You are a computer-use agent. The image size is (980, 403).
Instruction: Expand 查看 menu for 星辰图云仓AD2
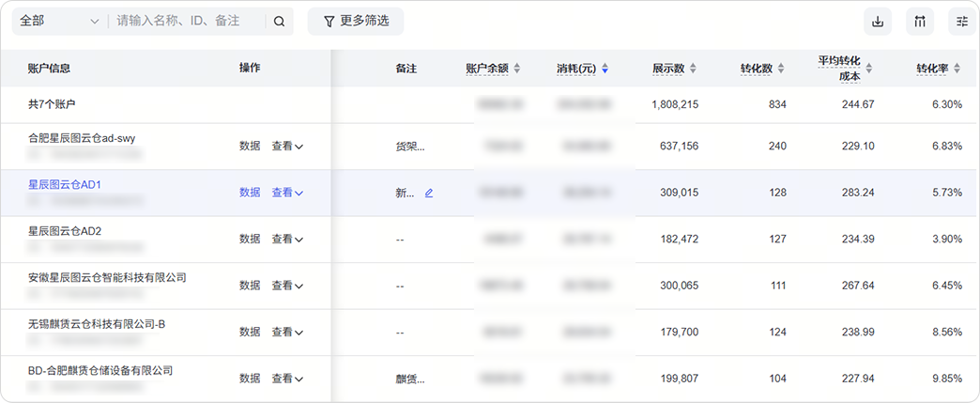pos(287,240)
